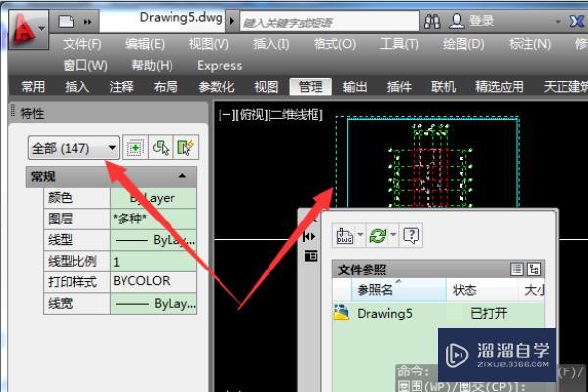This screenshot has width=588, height=392.
Task: Open the 工具(T) menu
Action: [400, 45]
